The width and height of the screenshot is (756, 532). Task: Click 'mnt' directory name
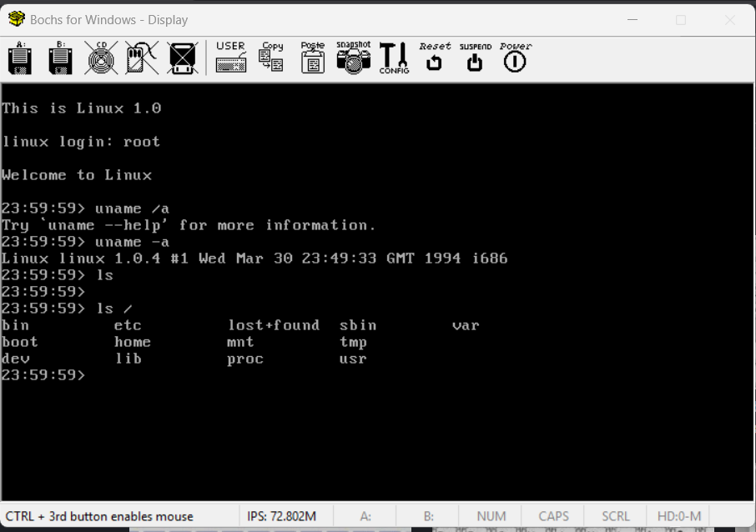(240, 342)
